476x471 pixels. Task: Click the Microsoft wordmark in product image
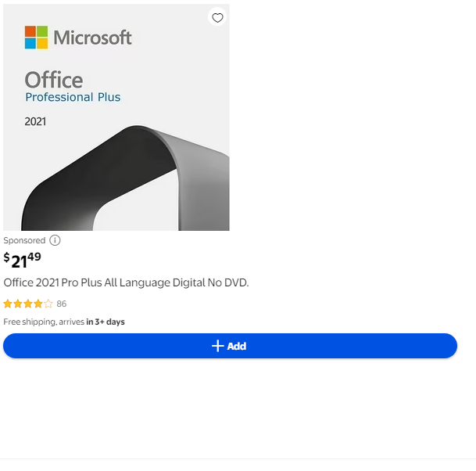(x=92, y=37)
